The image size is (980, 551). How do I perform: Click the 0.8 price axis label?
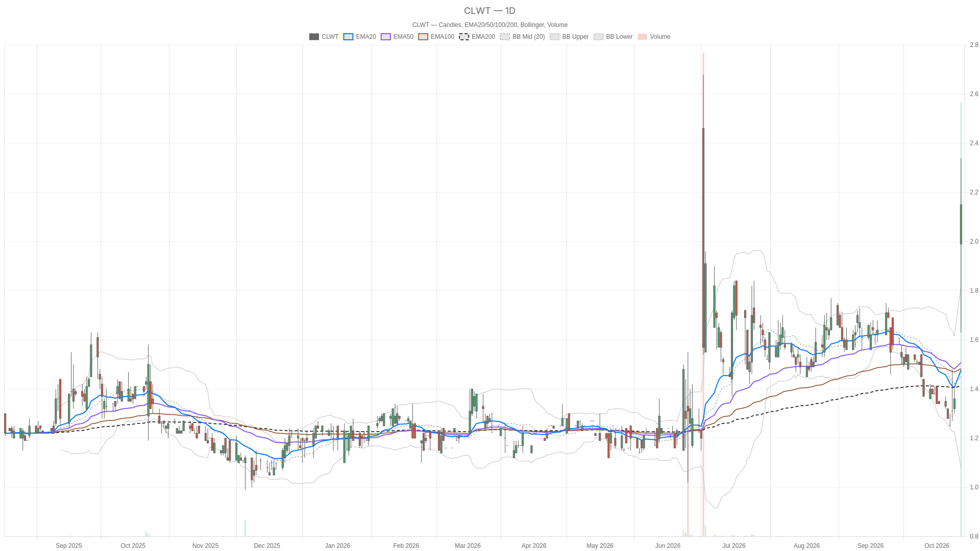[974, 536]
